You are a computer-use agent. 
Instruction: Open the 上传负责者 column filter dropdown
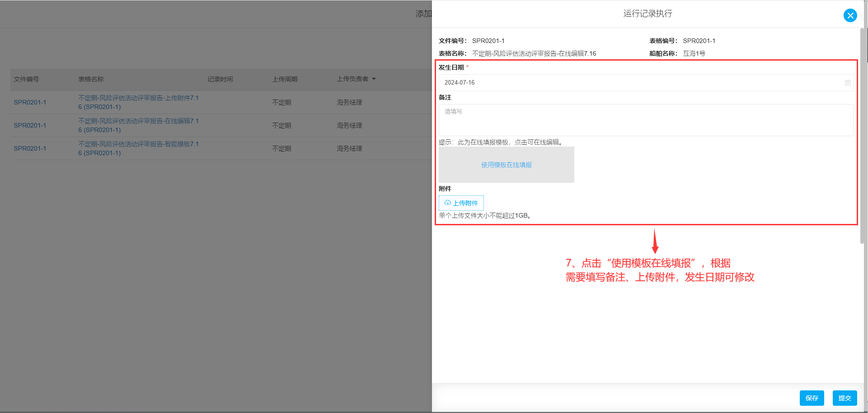click(x=374, y=79)
